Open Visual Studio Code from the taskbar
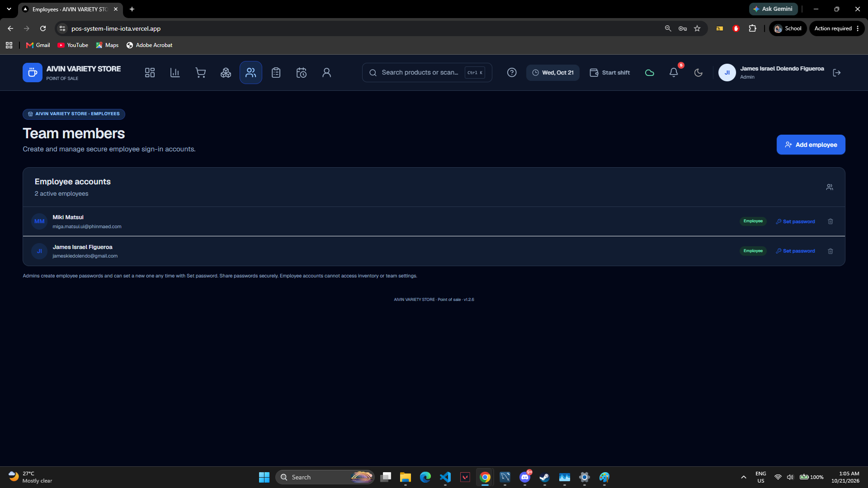This screenshot has width=868, height=488. tap(445, 477)
